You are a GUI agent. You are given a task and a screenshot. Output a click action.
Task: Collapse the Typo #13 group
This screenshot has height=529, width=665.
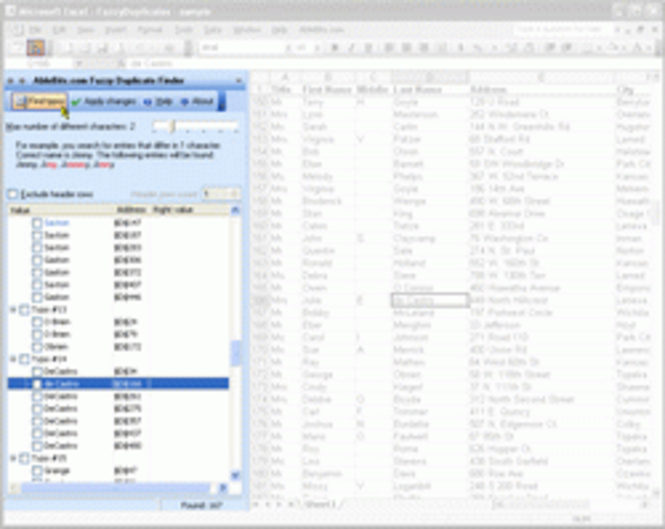point(13,310)
